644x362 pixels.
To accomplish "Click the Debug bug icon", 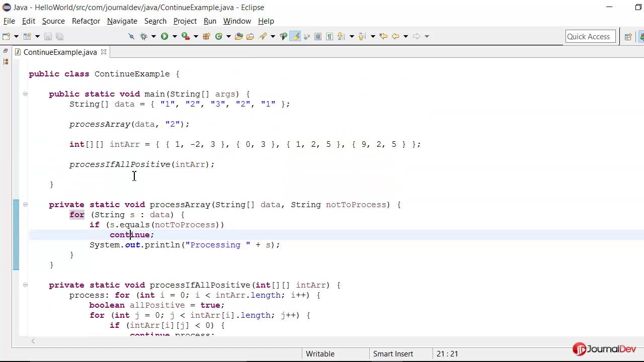I will coord(143,36).
